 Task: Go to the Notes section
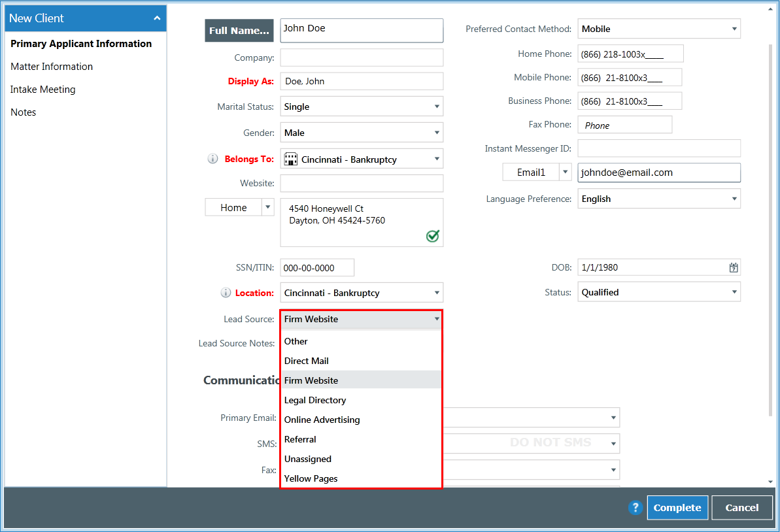click(23, 112)
